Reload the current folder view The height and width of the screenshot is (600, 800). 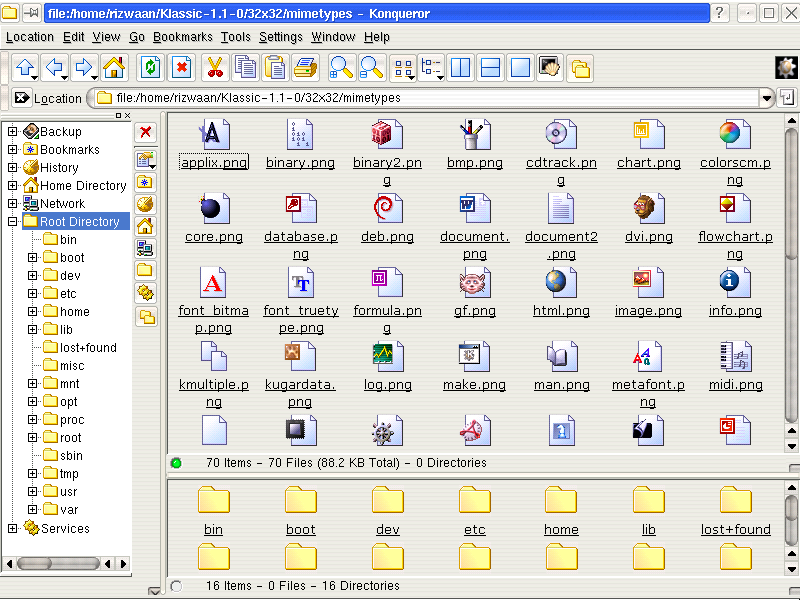click(151, 68)
